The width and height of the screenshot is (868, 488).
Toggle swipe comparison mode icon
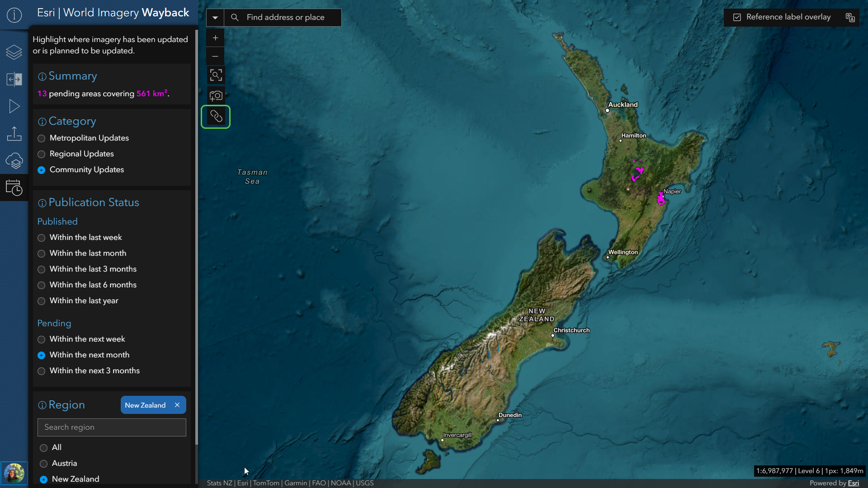click(x=14, y=79)
